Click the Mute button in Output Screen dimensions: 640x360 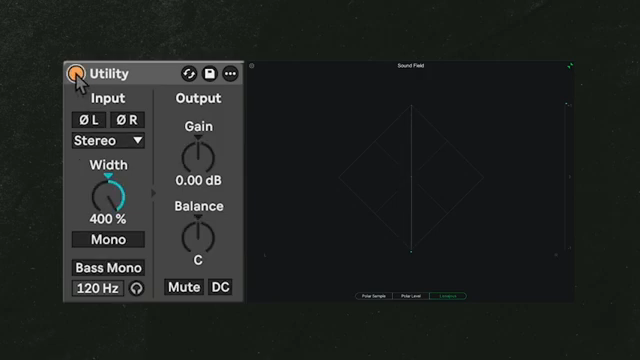coord(184,287)
